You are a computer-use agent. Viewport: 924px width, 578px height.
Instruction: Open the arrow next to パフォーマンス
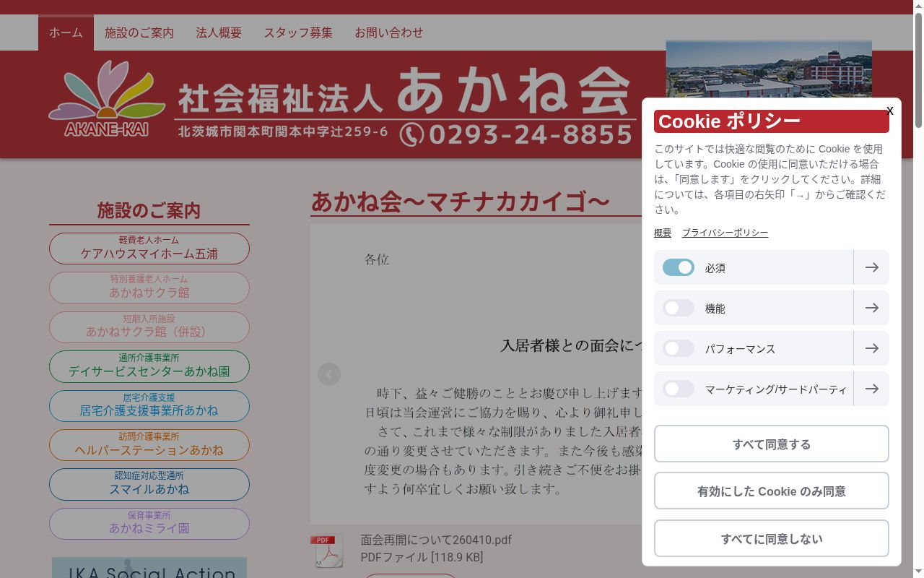pos(871,348)
